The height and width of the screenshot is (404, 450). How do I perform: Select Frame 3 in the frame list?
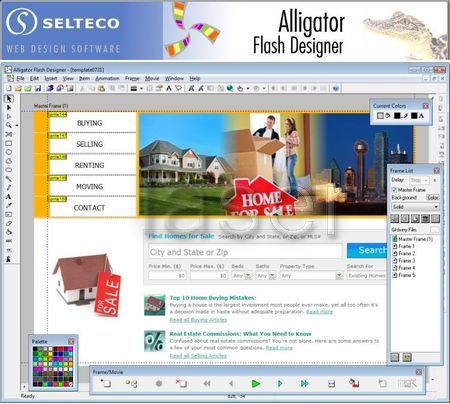click(404, 261)
